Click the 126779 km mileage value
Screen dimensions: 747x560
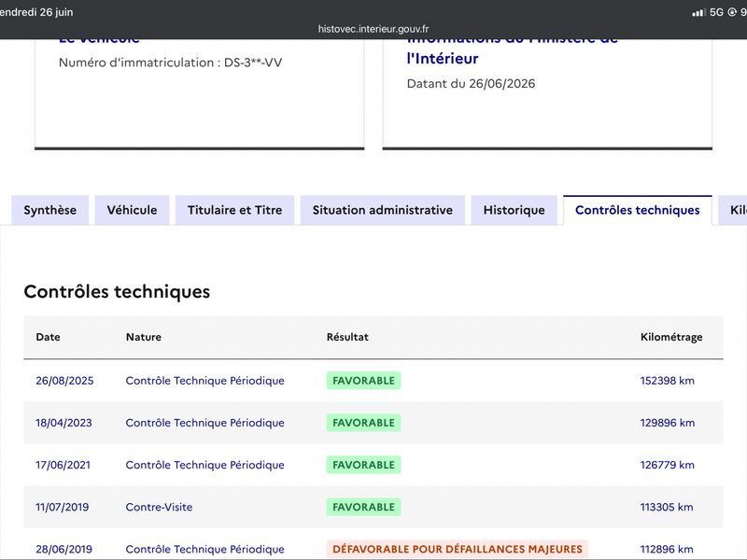[667, 465]
